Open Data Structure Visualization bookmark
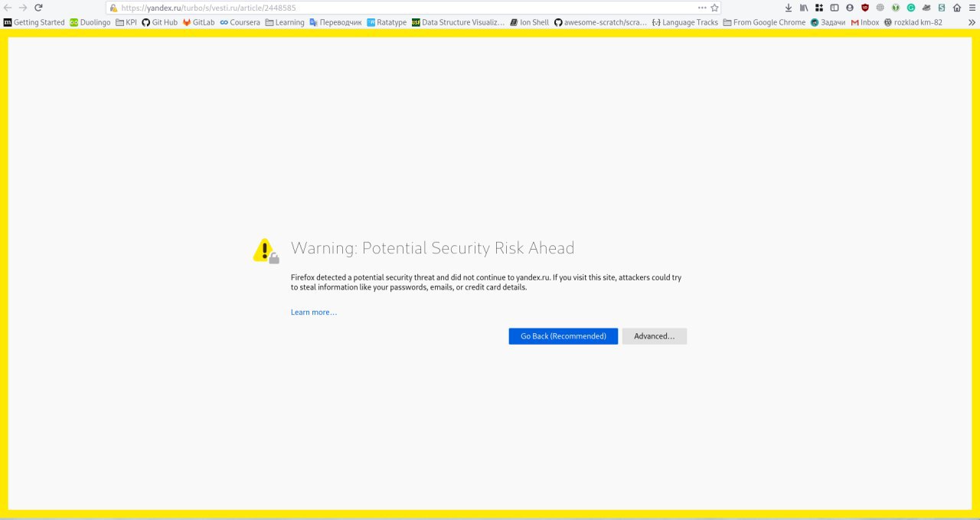This screenshot has height=520, width=980. pyautogui.click(x=459, y=22)
